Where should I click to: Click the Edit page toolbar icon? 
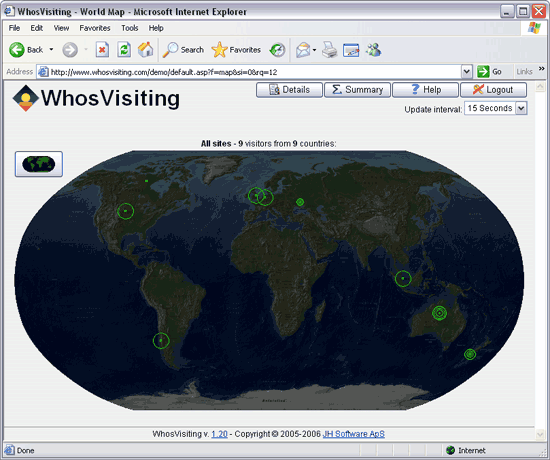(x=351, y=50)
